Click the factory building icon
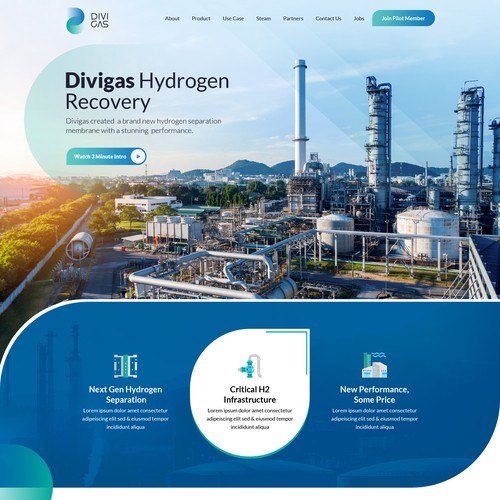 click(x=375, y=365)
